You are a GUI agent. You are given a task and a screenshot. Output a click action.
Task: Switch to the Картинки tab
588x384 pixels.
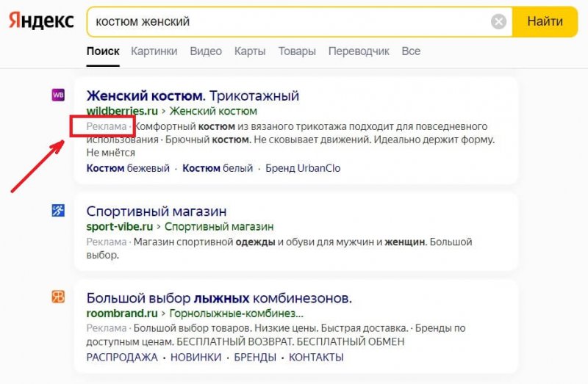click(154, 51)
